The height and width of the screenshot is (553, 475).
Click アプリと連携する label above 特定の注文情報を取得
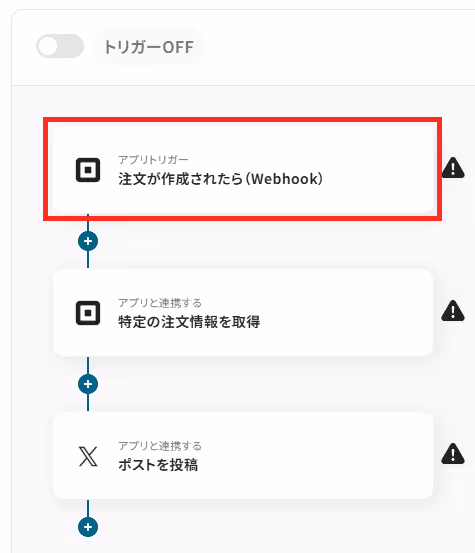[160, 303]
